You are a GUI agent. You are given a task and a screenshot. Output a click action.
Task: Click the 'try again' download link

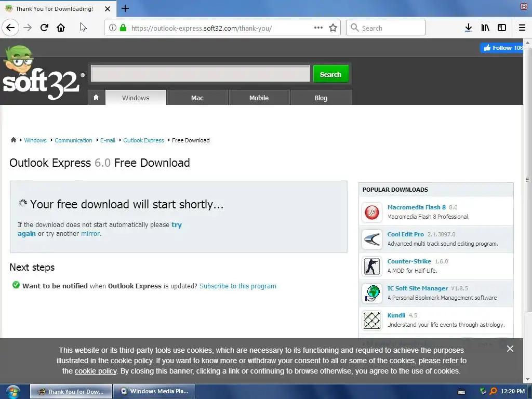pos(177,224)
